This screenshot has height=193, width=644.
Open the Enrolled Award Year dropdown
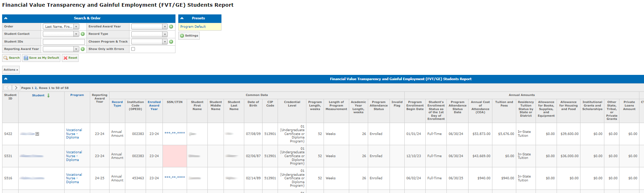click(150, 27)
